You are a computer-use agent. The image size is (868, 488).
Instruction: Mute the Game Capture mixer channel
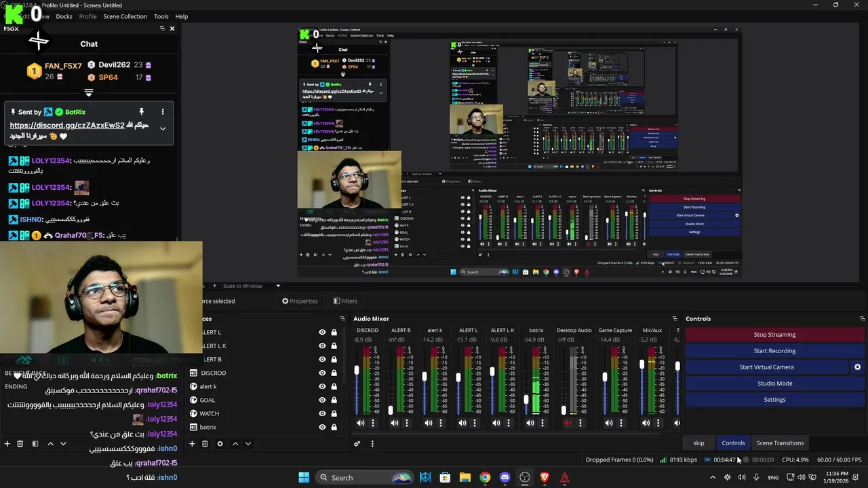click(x=608, y=423)
